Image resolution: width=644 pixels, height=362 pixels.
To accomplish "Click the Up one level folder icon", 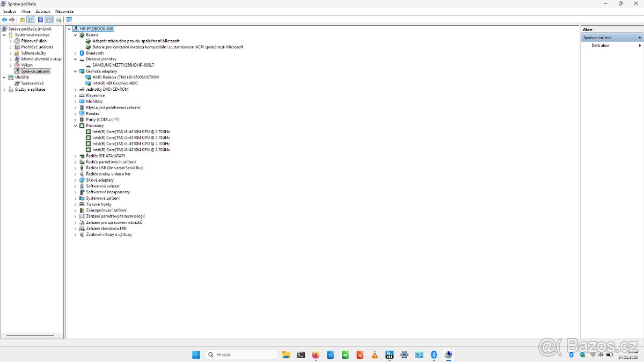I will tap(23, 19).
